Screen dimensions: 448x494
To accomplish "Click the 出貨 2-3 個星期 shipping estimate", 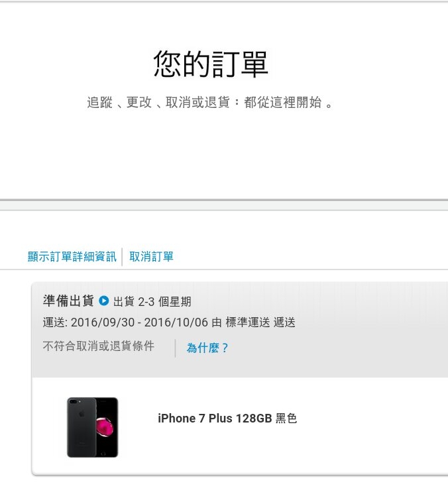I will tap(152, 301).
